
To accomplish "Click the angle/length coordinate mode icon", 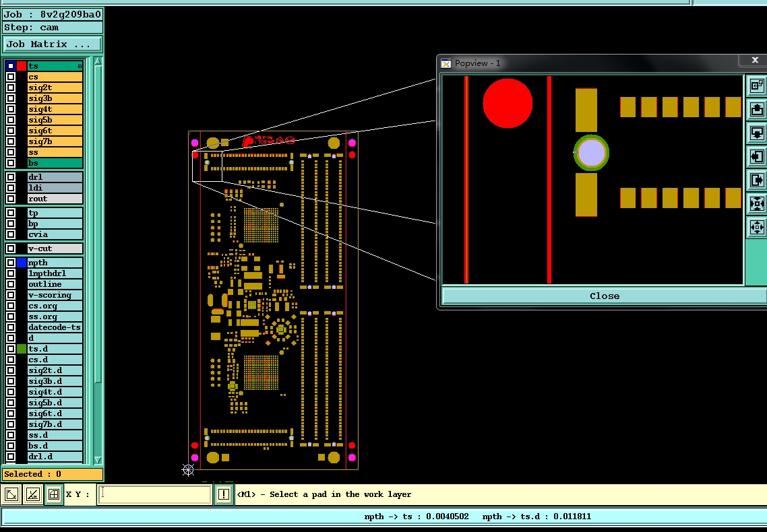I will 33,494.
